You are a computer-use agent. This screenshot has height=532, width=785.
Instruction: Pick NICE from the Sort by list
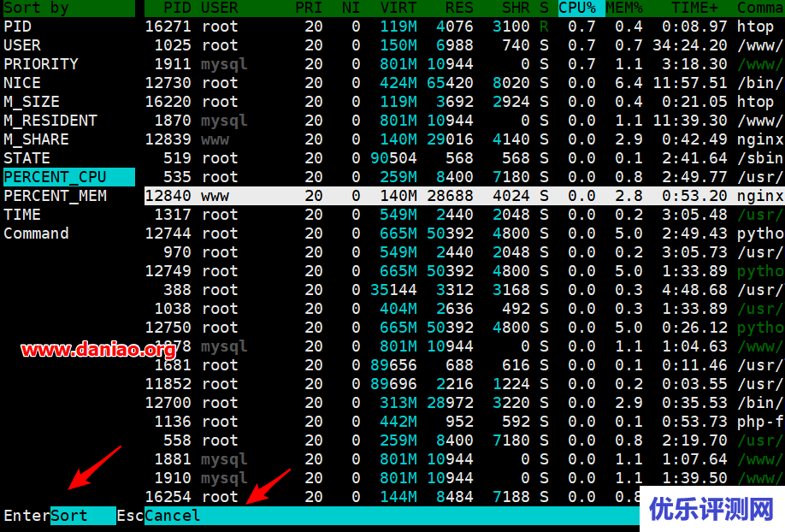[x=22, y=83]
